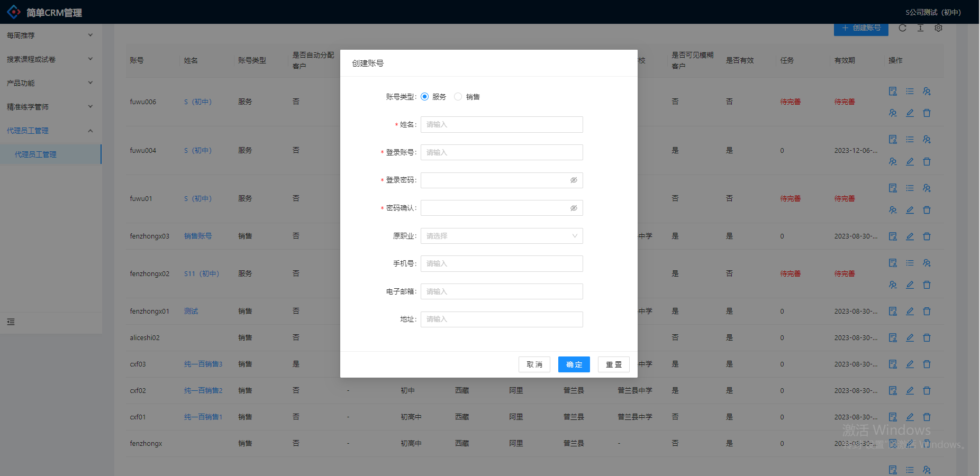Expand the 每周推荐 sidebar menu
980x476 pixels.
50,35
